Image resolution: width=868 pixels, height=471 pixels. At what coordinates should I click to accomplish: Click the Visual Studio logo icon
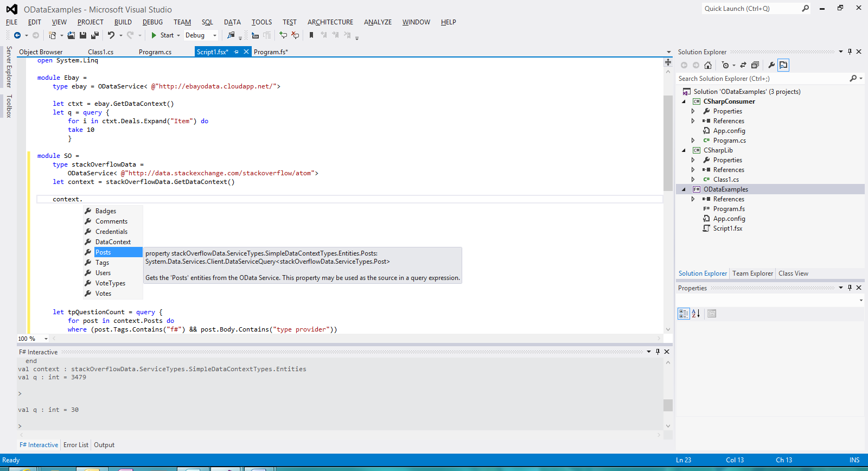point(11,9)
